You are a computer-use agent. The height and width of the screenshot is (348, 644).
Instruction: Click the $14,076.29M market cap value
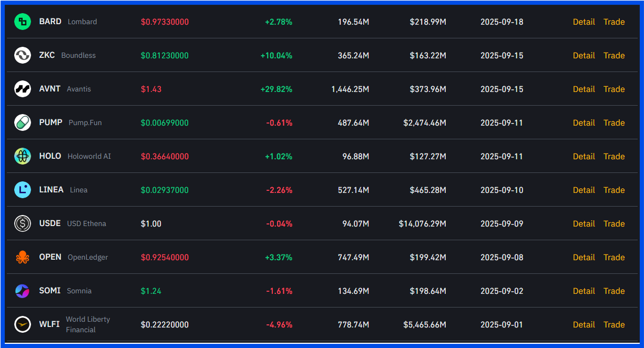[423, 224]
